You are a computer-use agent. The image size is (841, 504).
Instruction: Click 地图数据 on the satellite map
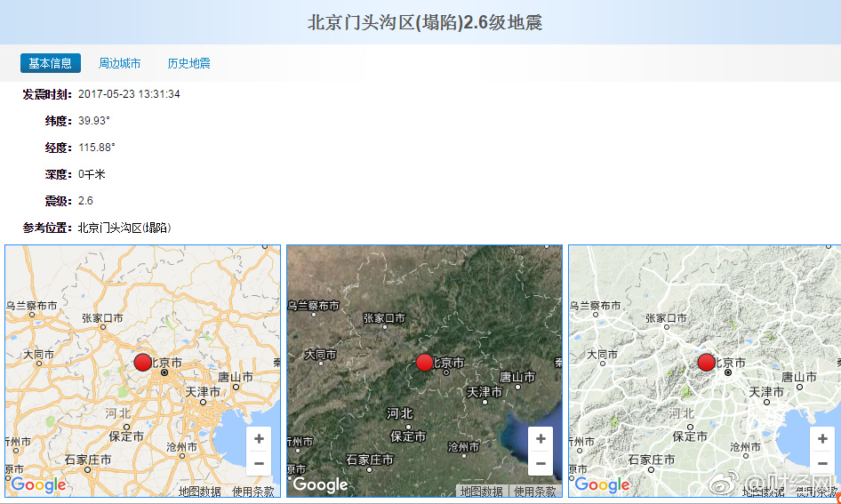pyautogui.click(x=481, y=492)
